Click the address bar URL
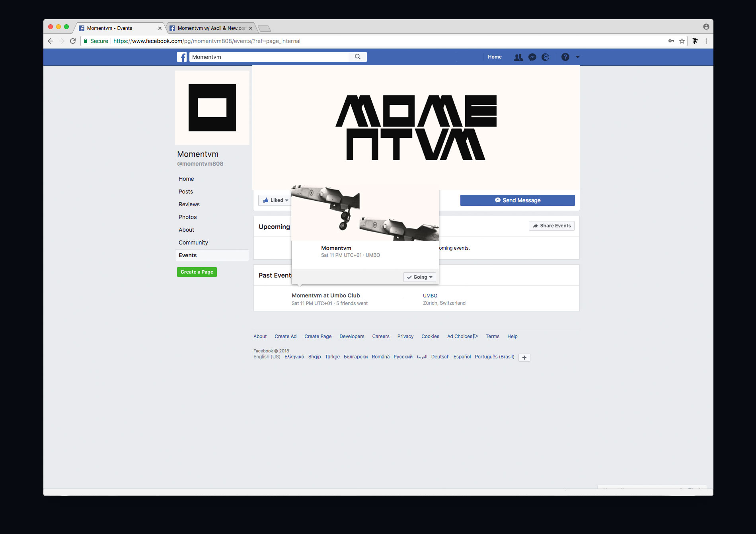Screen dimensions: 756x534 coord(207,41)
